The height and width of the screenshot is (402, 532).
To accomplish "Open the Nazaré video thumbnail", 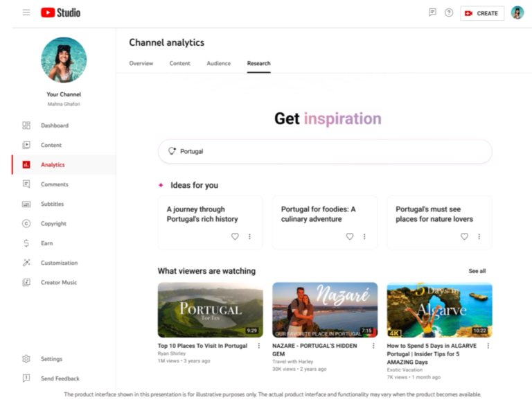I will [x=325, y=310].
